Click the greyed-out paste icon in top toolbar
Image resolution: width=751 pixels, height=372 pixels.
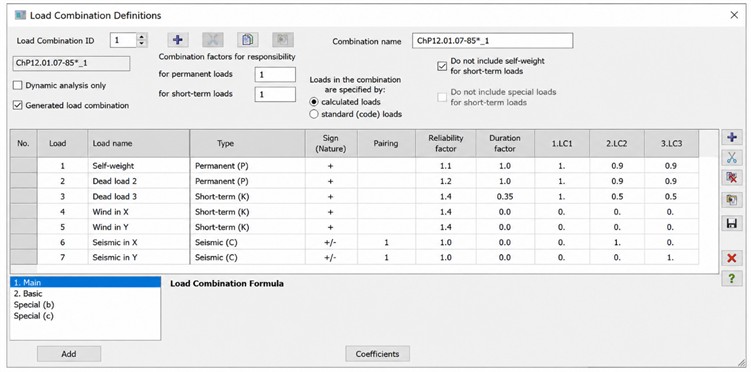click(x=283, y=40)
